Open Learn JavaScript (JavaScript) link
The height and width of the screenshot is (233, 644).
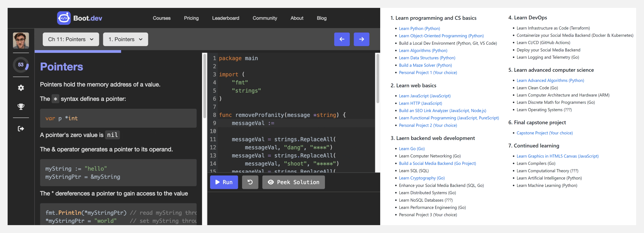(425, 96)
